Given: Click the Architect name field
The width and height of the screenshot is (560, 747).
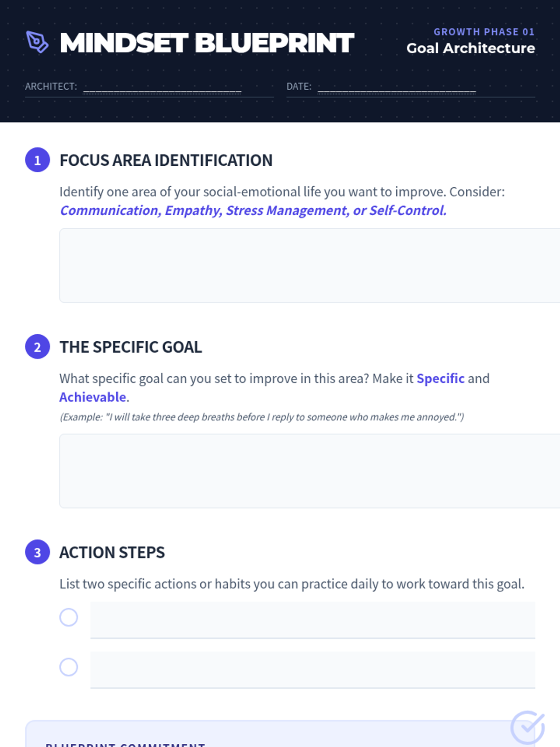Looking at the screenshot, I should 162,87.
